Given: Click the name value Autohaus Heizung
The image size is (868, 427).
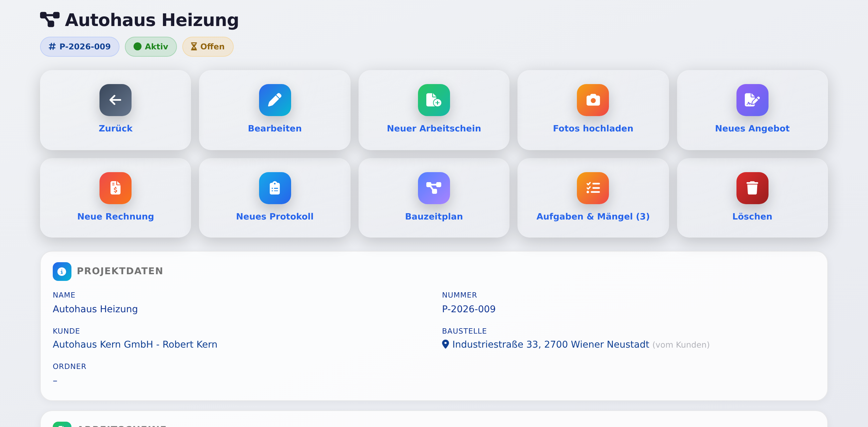Looking at the screenshot, I should point(95,309).
